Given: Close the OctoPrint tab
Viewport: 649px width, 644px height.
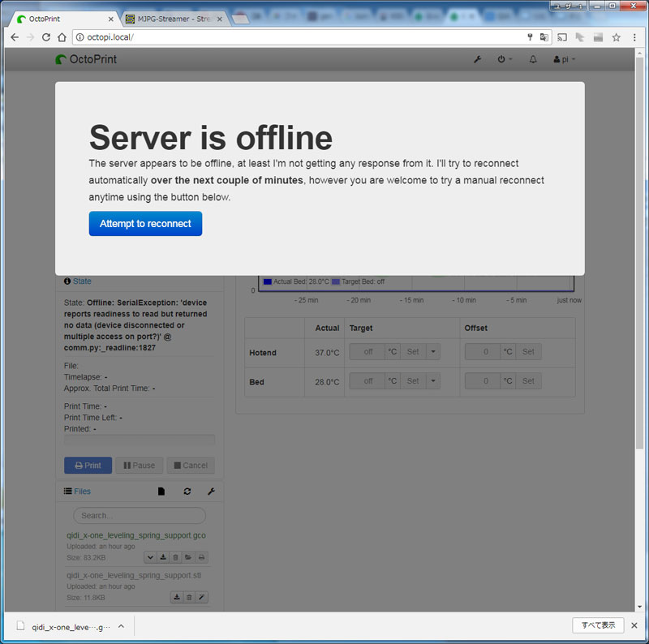Looking at the screenshot, I should point(111,19).
